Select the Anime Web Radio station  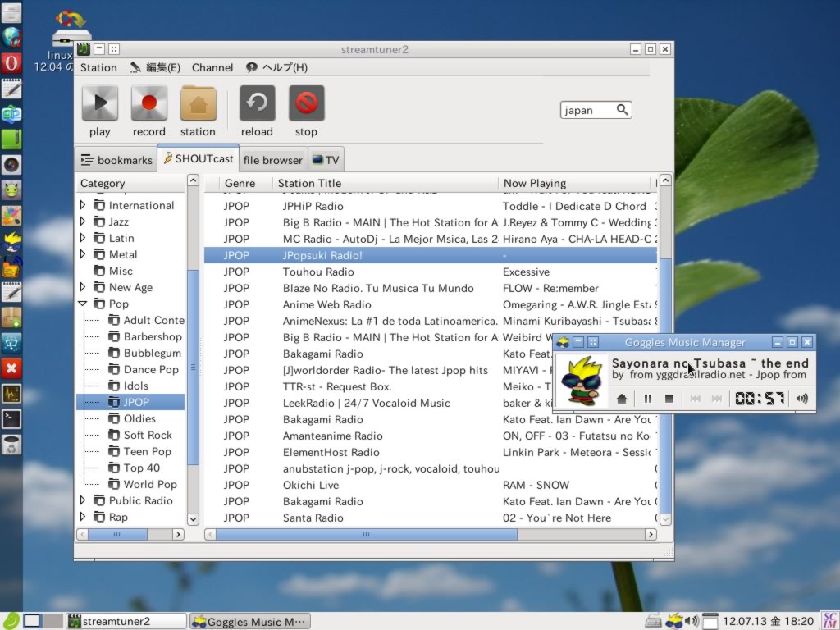(x=430, y=304)
